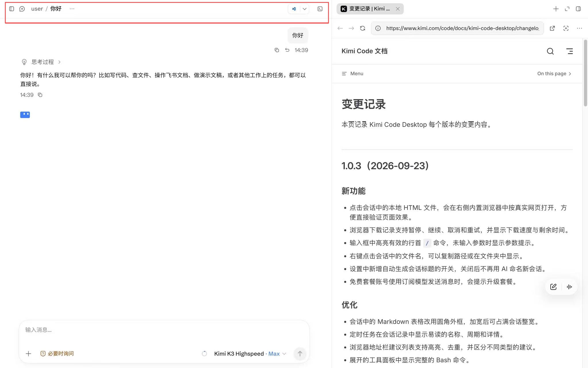Viewport: 588px width, 368px height.
Task: Open the conversation more-options ellipsis
Action: coord(72,9)
